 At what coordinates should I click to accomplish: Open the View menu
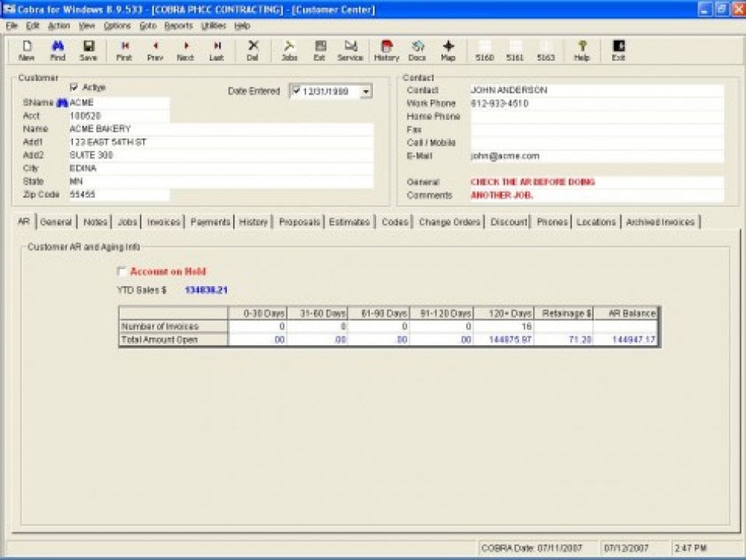pyautogui.click(x=87, y=25)
